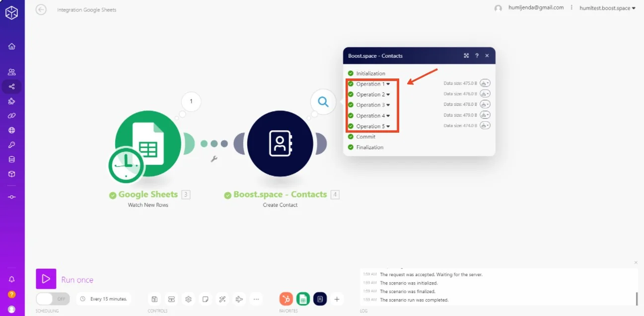The height and width of the screenshot is (316, 644).
Task: Open the Google Sheets bubble showing 1
Action: point(191,102)
